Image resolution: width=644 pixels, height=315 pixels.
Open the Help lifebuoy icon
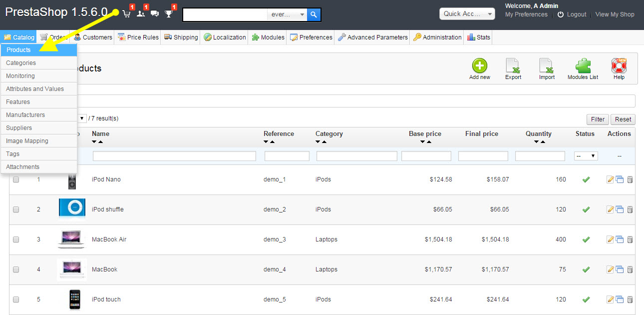pyautogui.click(x=619, y=66)
